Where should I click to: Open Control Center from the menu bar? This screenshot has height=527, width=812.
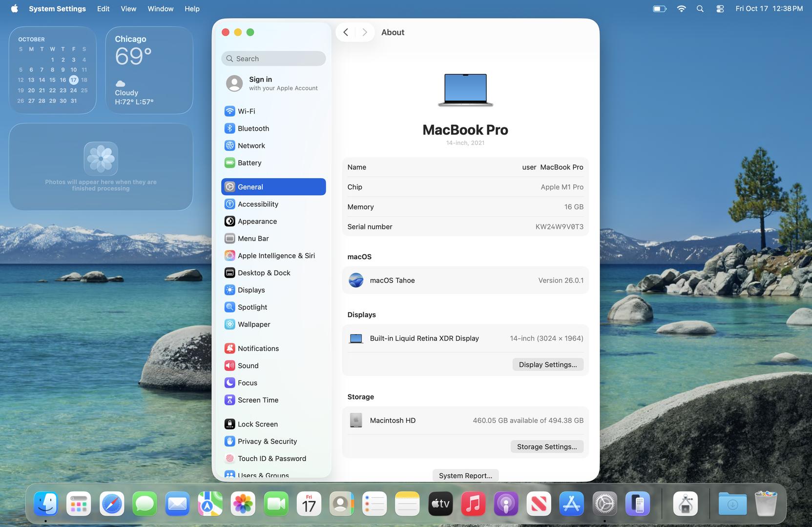[720, 9]
